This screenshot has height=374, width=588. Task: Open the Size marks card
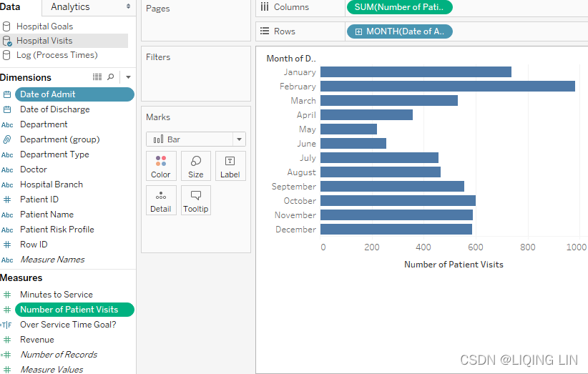[x=196, y=166]
